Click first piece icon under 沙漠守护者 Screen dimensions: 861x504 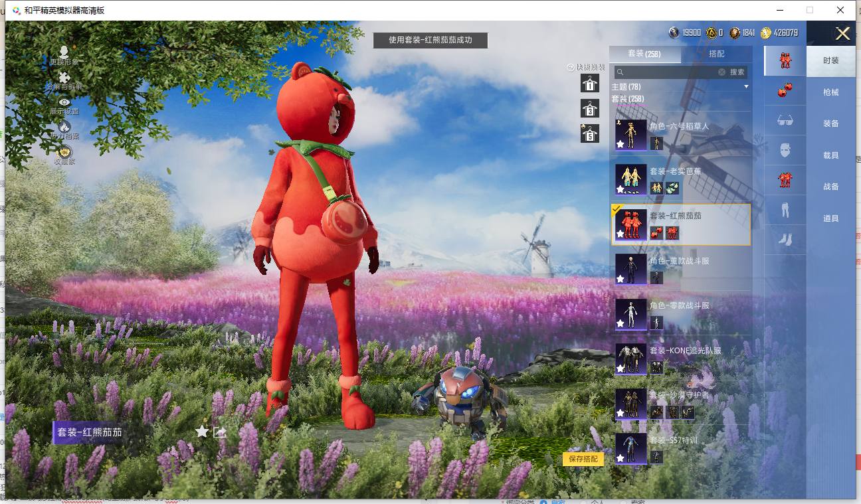[x=656, y=412]
